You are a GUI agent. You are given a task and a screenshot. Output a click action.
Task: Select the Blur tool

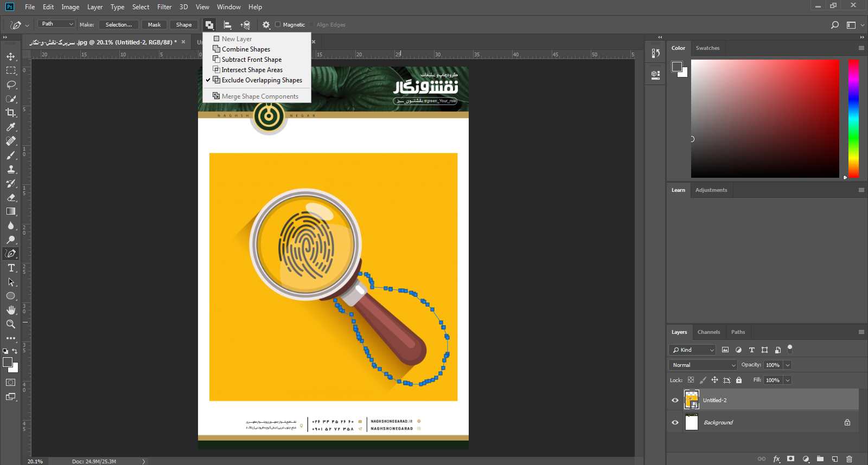click(x=11, y=225)
